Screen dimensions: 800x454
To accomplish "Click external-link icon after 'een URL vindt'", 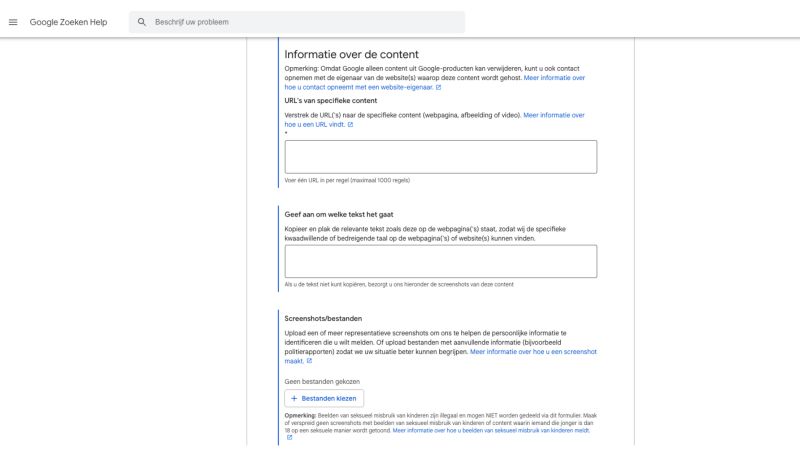I will point(350,125).
